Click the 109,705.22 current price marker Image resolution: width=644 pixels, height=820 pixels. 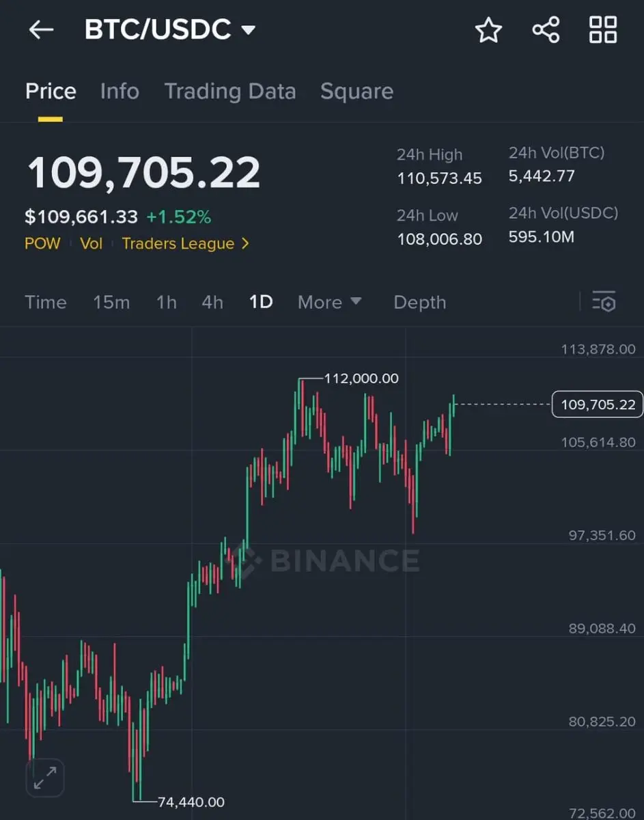pos(598,405)
